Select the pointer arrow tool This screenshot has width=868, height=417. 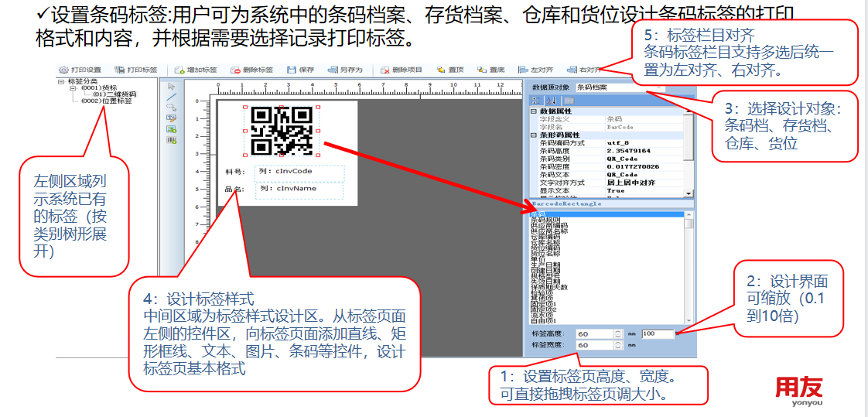[171, 86]
